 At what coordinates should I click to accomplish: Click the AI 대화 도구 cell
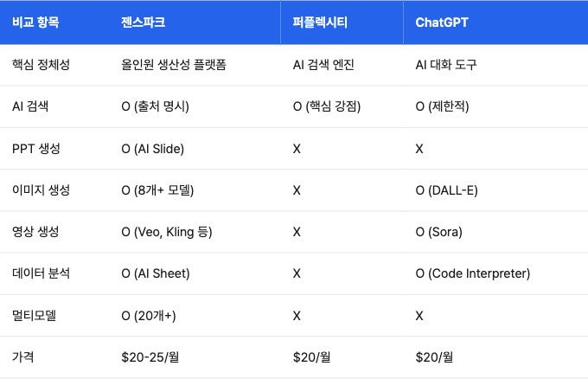tap(446, 65)
